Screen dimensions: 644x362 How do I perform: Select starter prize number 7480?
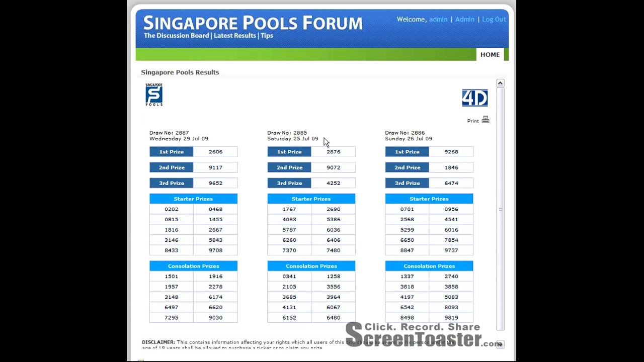333,250
